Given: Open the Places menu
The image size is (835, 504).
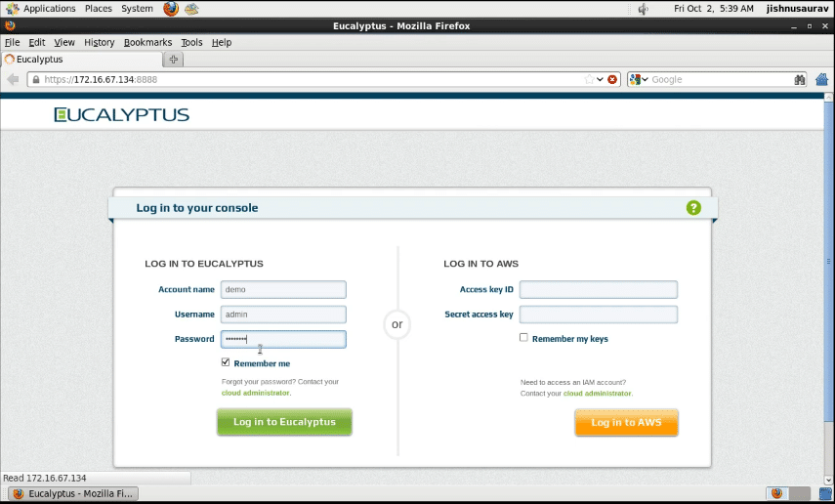Looking at the screenshot, I should coord(99,9).
